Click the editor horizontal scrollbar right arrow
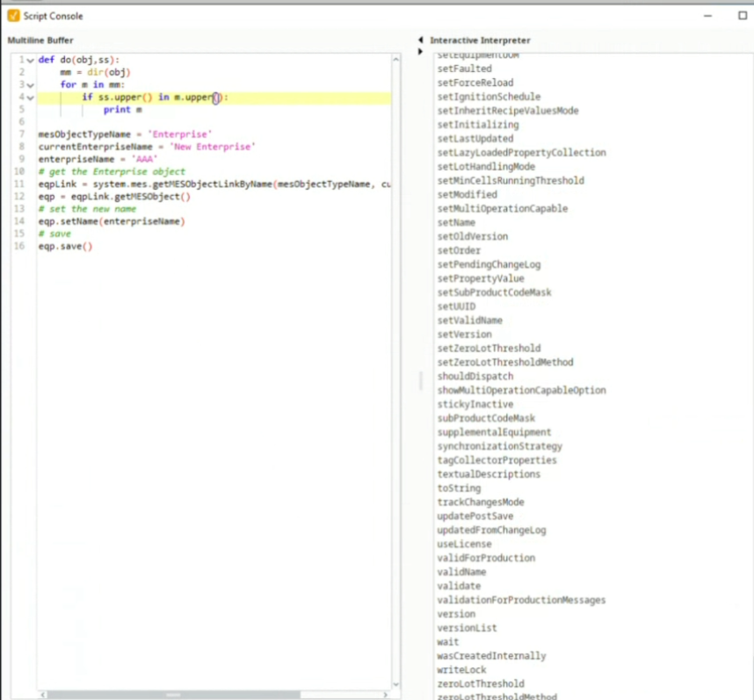Viewport: 754px width, 700px height. tap(386, 694)
